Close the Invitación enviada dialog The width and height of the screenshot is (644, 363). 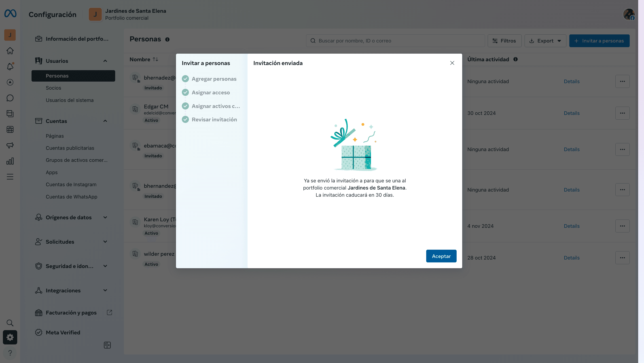[452, 63]
